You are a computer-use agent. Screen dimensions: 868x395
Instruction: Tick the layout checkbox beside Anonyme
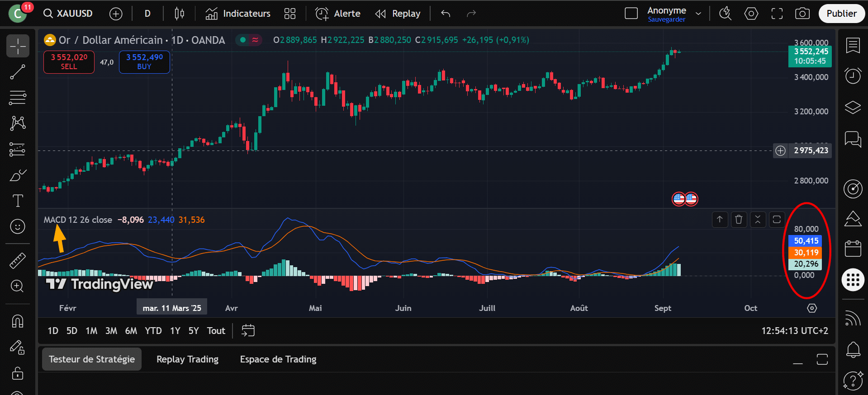tap(631, 14)
